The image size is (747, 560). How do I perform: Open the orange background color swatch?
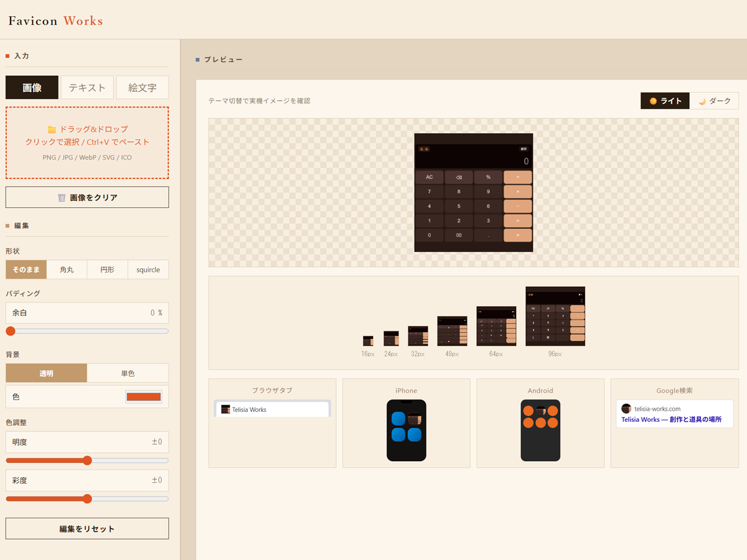pyautogui.click(x=144, y=396)
